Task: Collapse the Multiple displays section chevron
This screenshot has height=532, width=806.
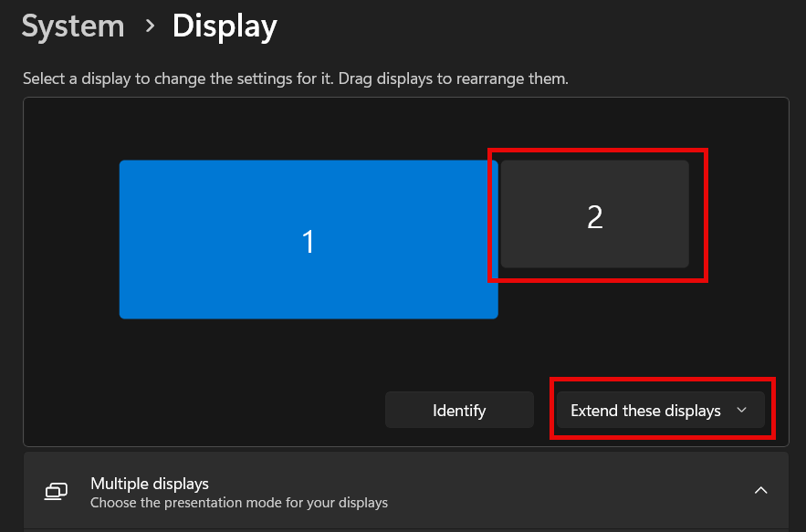Action: pos(760,490)
